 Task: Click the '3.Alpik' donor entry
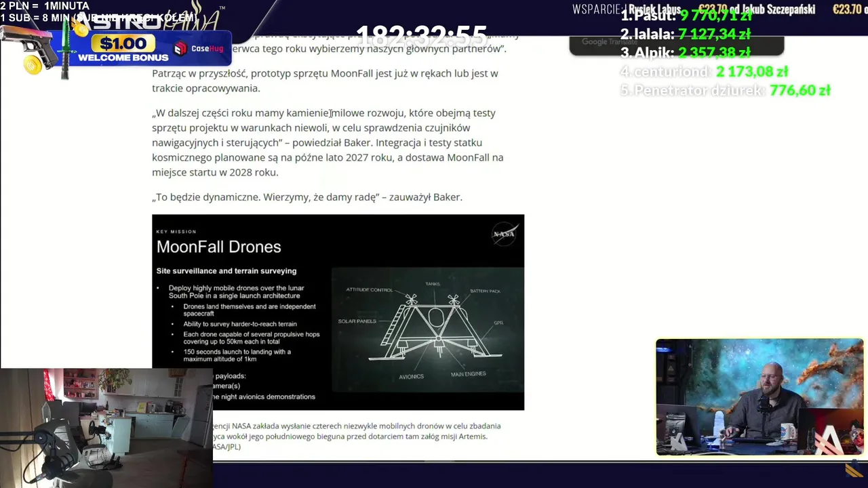(x=685, y=53)
